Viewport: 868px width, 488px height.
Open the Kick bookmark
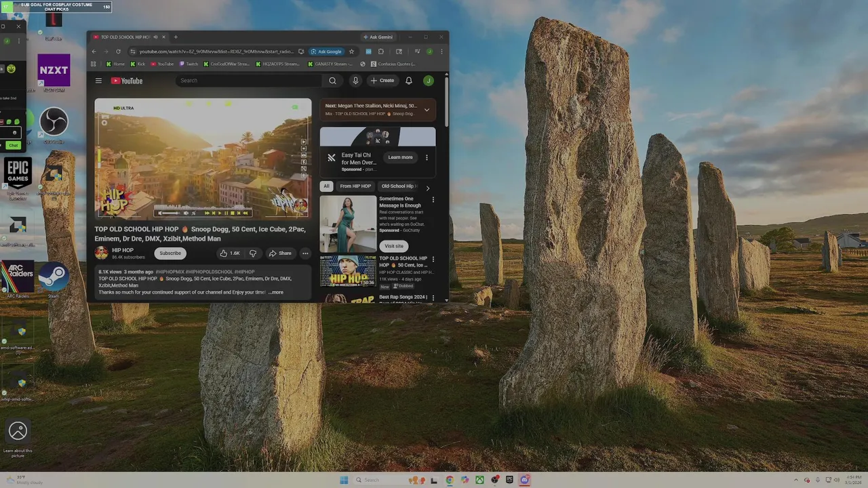click(x=138, y=64)
